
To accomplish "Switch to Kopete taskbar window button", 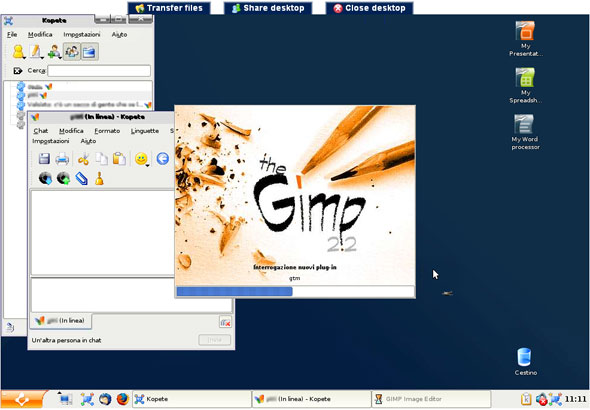I will 192,399.
